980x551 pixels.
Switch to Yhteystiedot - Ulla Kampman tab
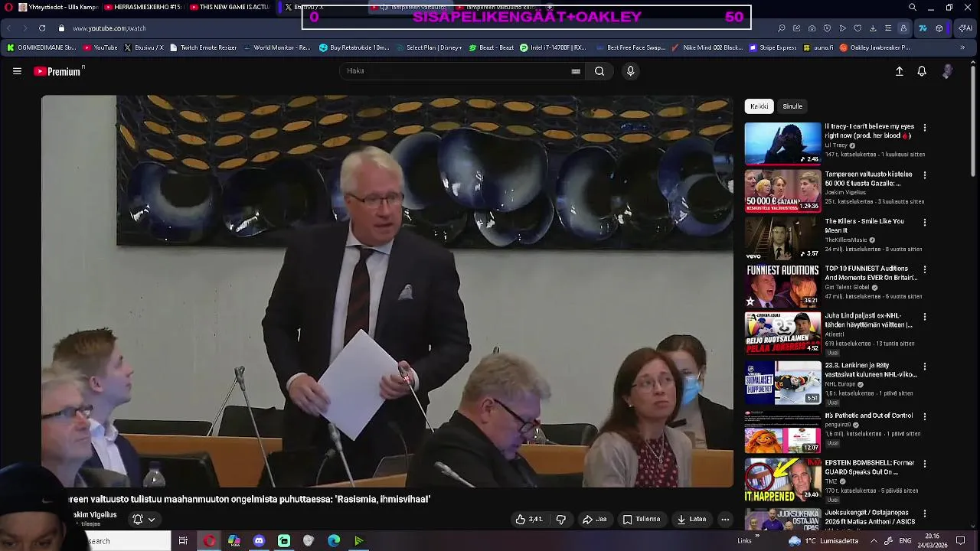pos(57,7)
